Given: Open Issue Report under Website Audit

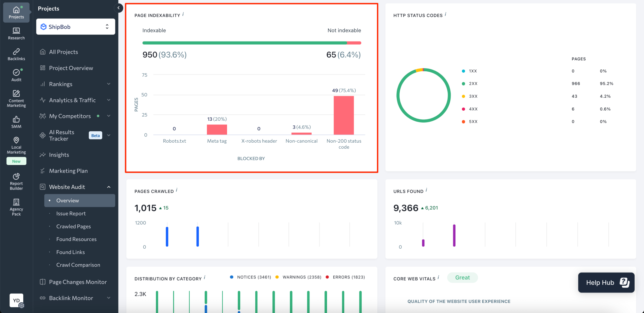Looking at the screenshot, I should click(71, 213).
